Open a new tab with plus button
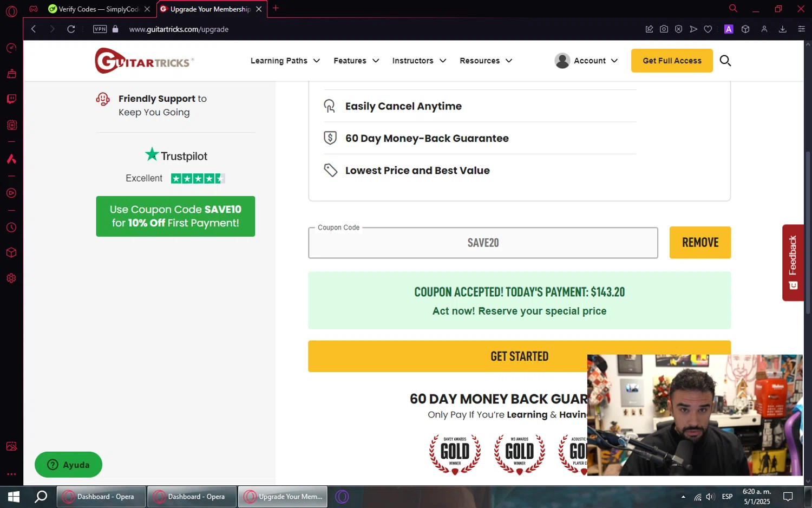Screen dimensions: 812x508 click(x=276, y=8)
